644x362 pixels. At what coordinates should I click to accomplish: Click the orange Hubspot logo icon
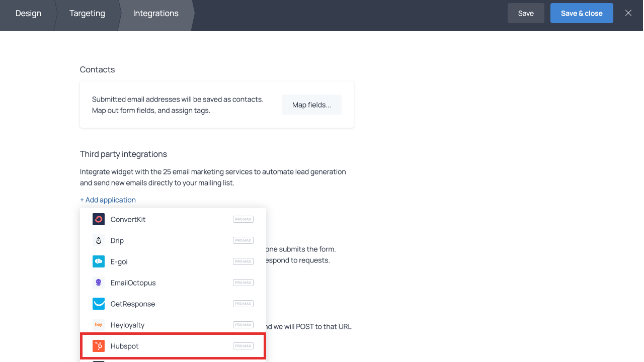click(99, 346)
